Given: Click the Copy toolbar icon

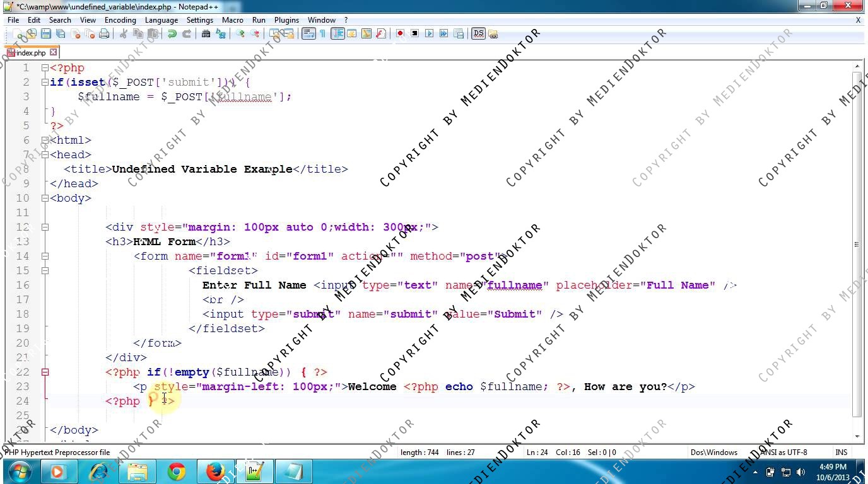Looking at the screenshot, I should [x=138, y=33].
